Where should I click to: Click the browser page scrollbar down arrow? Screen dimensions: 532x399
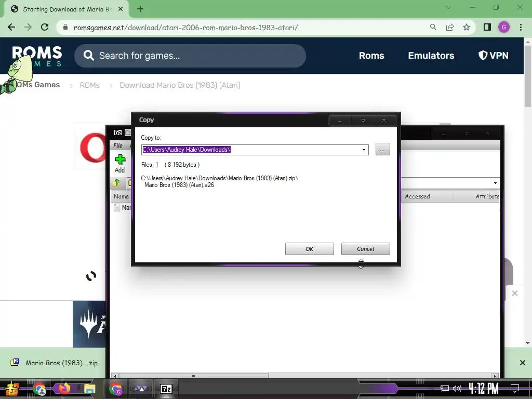click(528, 343)
